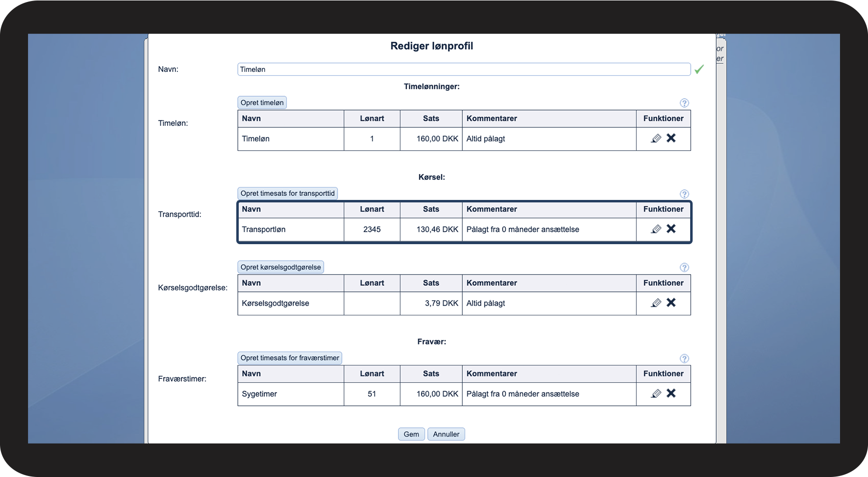
Task: Click the Transportløn comment 'Pålagt fra 0 måneder ansættelse'
Action: [x=523, y=229]
